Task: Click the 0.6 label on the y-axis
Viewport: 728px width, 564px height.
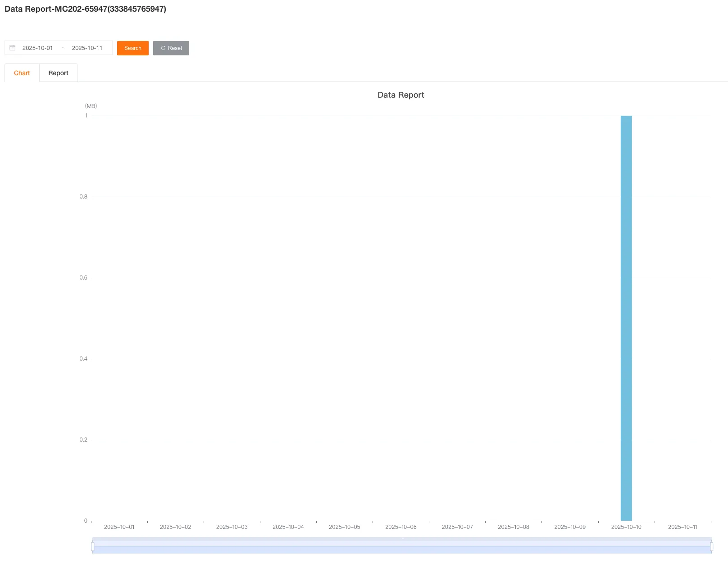Action: pyautogui.click(x=82, y=277)
